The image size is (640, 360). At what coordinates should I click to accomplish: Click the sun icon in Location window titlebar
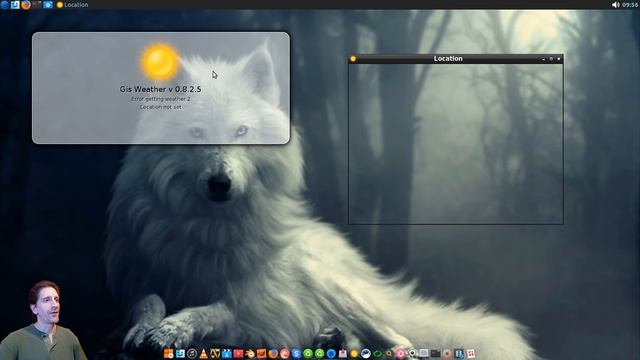click(353, 59)
